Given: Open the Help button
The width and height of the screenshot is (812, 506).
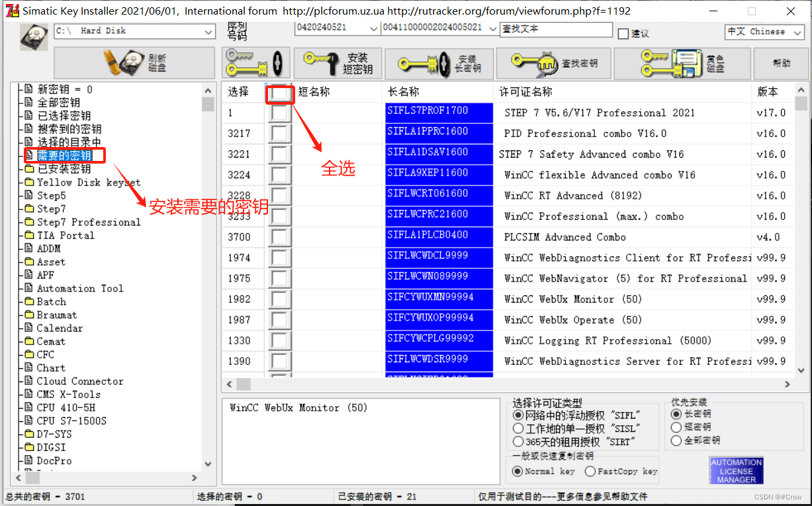Looking at the screenshot, I should pos(781,64).
